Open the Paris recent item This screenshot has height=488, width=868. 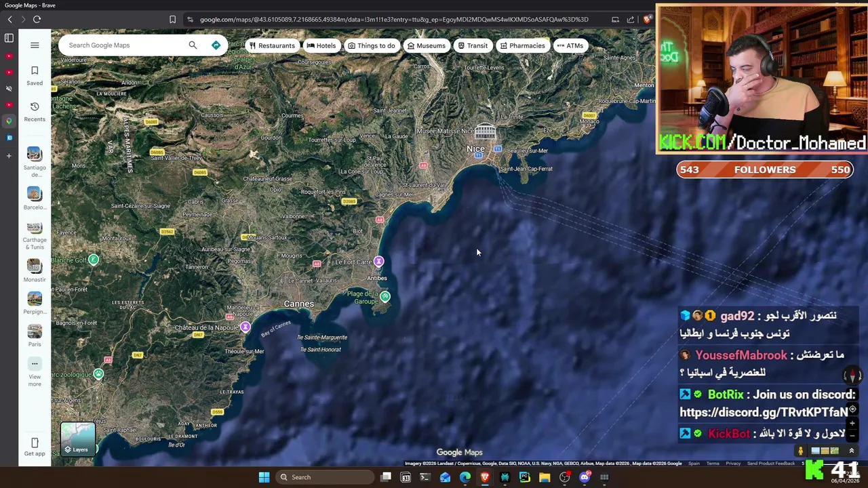35,335
